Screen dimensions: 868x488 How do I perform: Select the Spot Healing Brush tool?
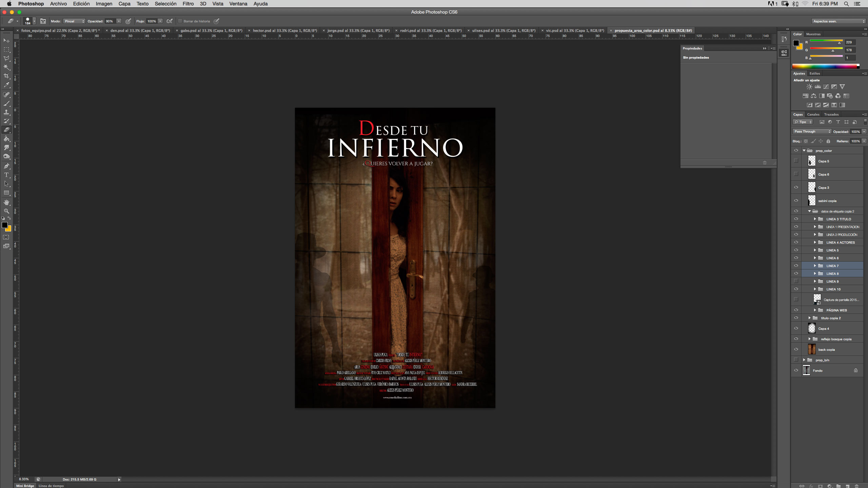click(x=6, y=95)
